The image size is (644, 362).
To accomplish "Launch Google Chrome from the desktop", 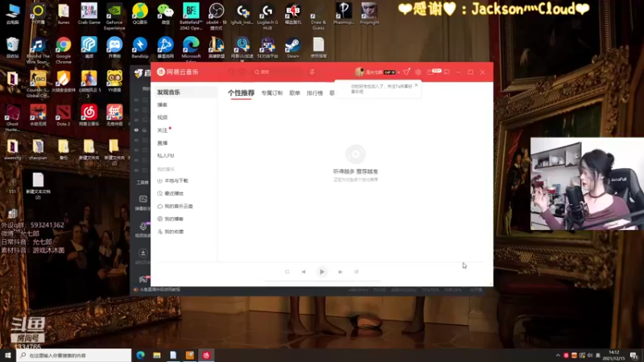I will 64,50.
